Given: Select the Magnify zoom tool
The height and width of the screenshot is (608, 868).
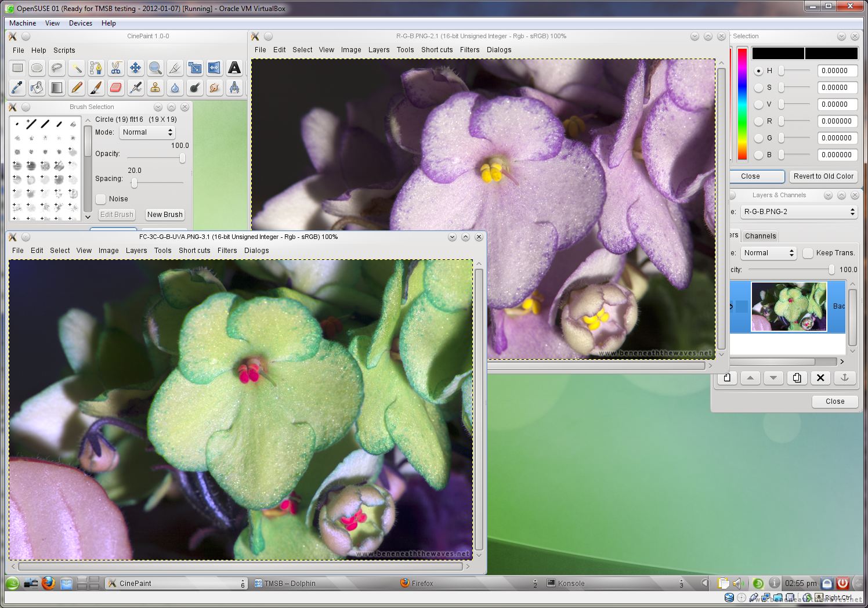Looking at the screenshot, I should pyautogui.click(x=155, y=68).
